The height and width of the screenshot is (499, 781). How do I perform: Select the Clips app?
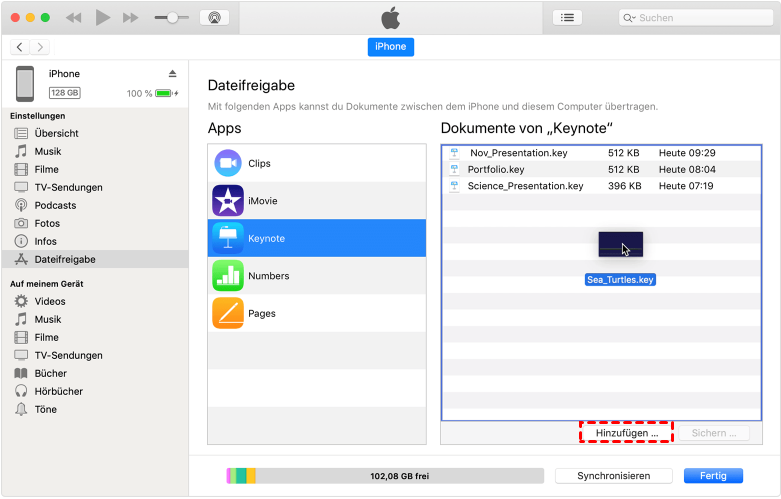(x=317, y=163)
